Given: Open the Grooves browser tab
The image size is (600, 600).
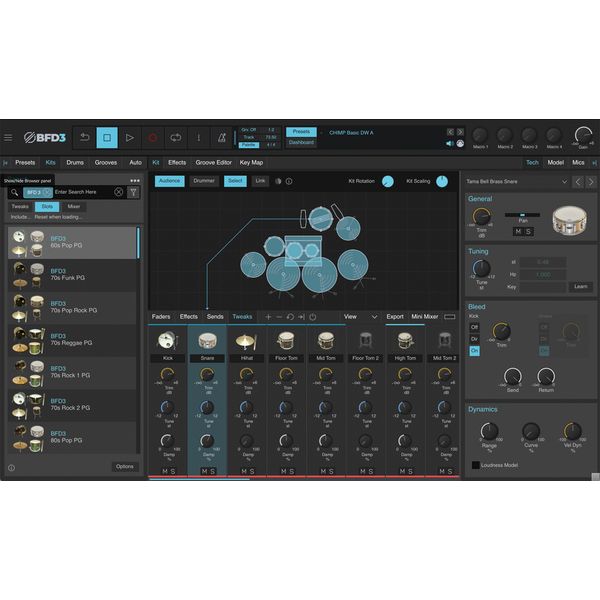Looking at the screenshot, I should (106, 163).
